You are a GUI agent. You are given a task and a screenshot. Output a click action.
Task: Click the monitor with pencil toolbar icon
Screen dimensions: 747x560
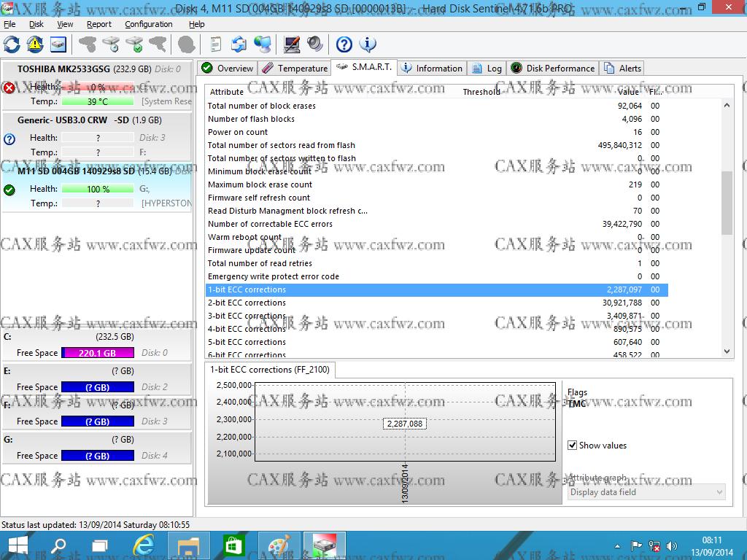(x=292, y=44)
